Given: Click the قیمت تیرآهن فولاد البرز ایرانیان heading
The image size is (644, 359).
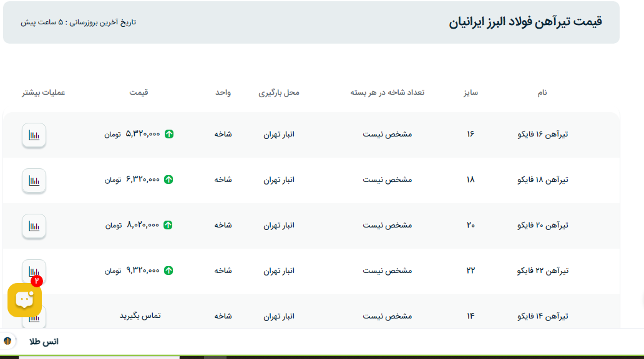Looking at the screenshot, I should [x=525, y=22].
